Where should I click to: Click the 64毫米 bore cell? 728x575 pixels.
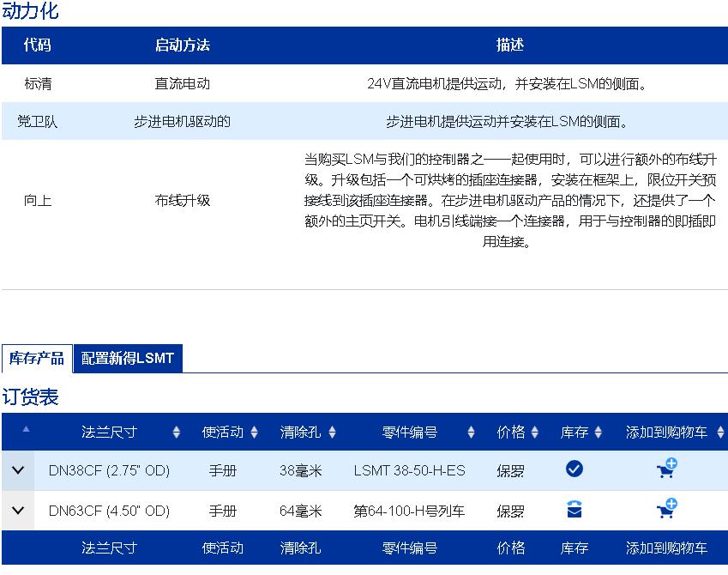(300, 511)
